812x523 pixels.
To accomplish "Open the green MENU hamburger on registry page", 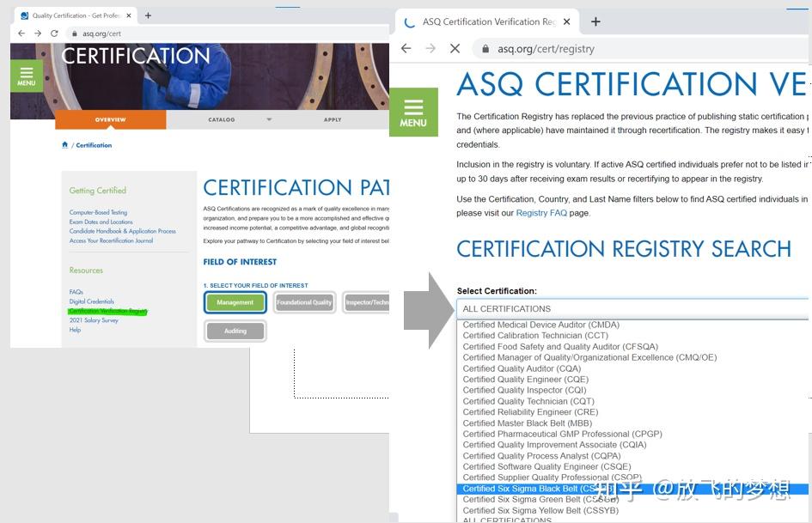I will 413,112.
